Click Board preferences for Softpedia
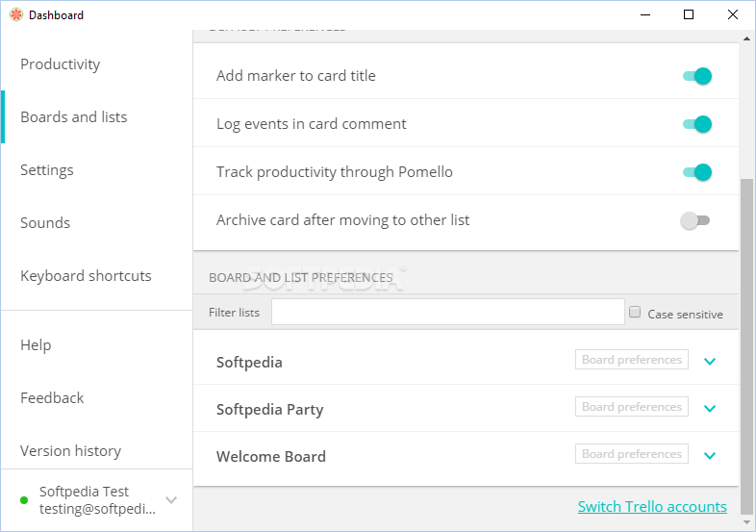 tap(632, 360)
